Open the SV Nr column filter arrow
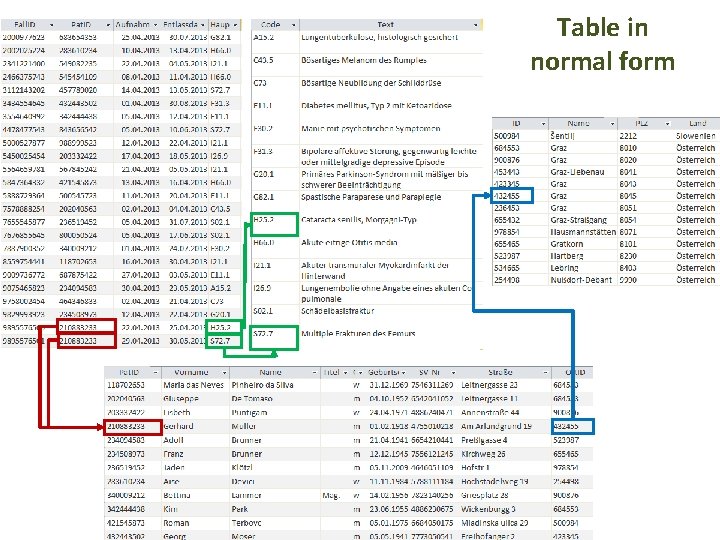 pos(453,372)
